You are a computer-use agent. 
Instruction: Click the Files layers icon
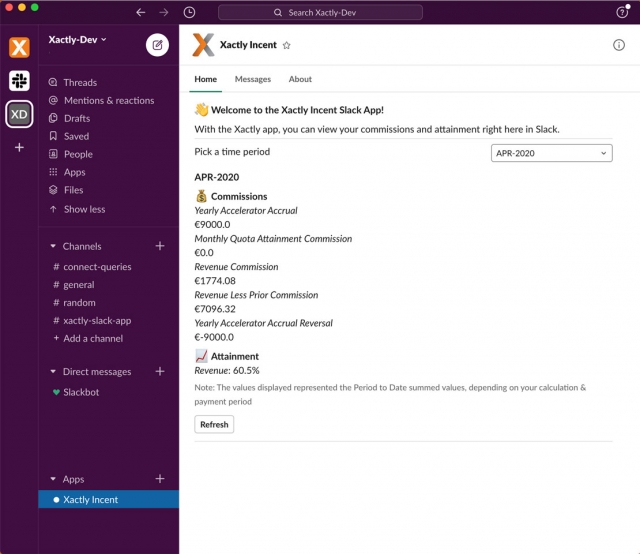click(53, 190)
